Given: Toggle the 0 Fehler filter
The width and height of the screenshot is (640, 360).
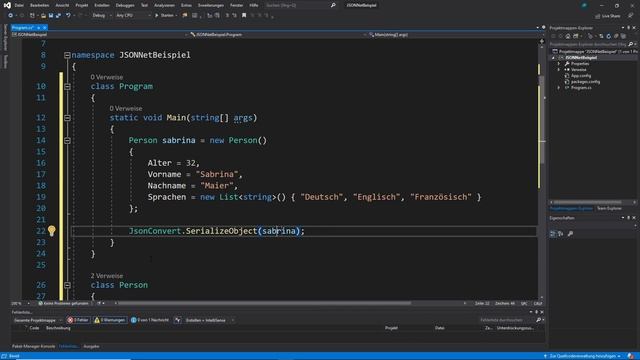Looking at the screenshot, I should [78, 320].
